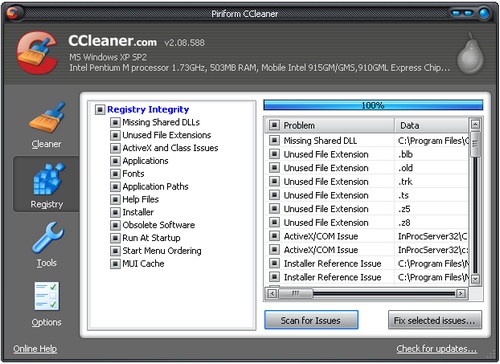
Task: Click the MS Windows XP SP2 text
Action: click(x=108, y=57)
